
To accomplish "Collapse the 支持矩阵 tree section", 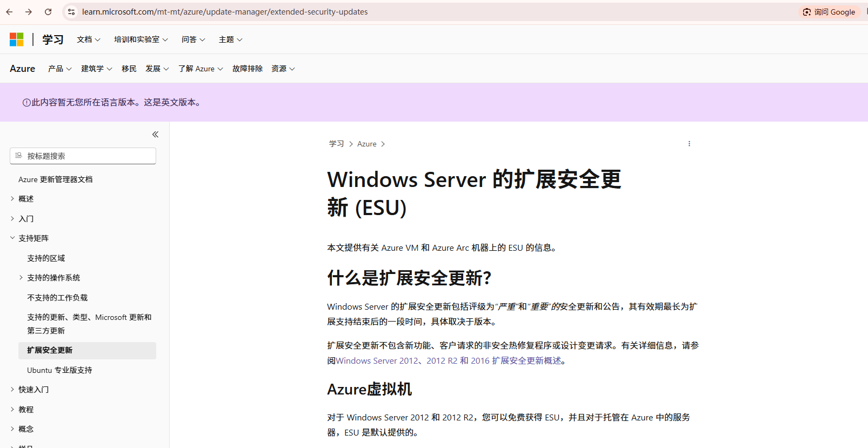I will (x=29, y=238).
